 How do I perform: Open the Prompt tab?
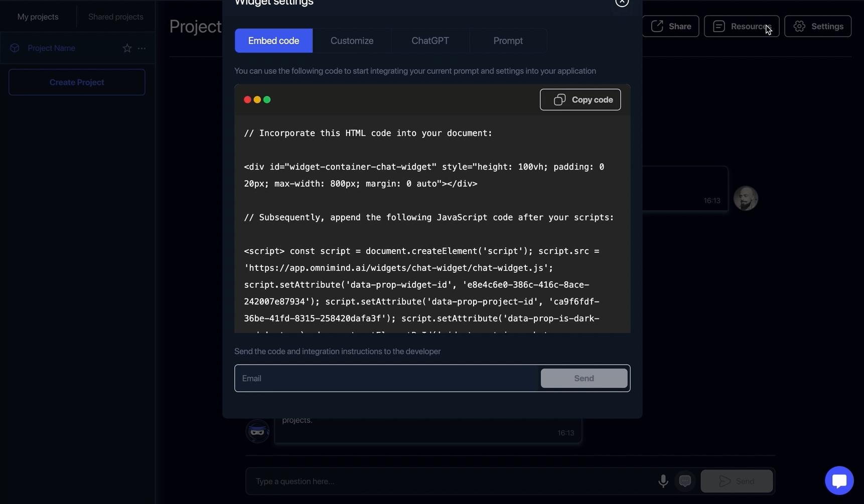pos(508,41)
